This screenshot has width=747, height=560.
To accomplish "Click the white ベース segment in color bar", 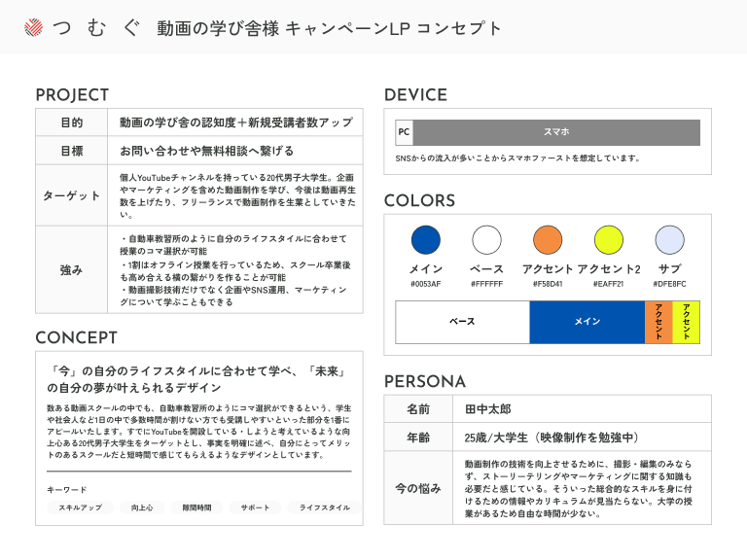I will point(462,322).
